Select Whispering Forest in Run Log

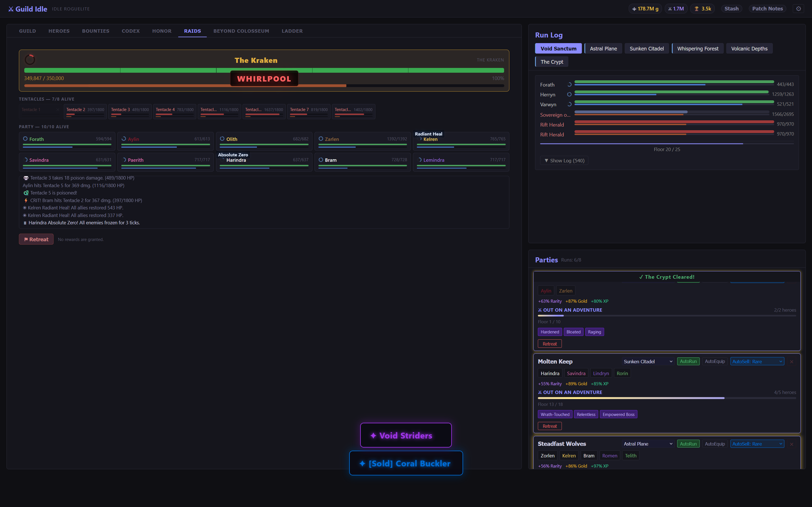[x=697, y=49]
